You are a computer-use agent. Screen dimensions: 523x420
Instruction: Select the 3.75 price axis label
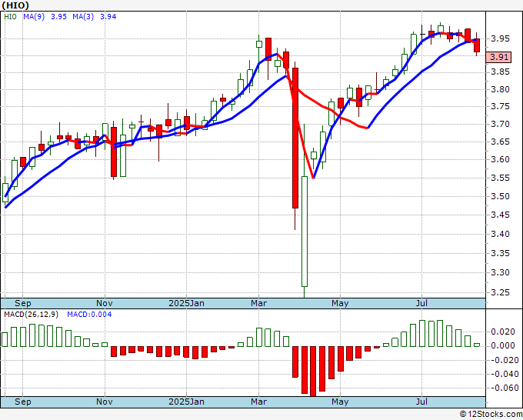tap(501, 106)
